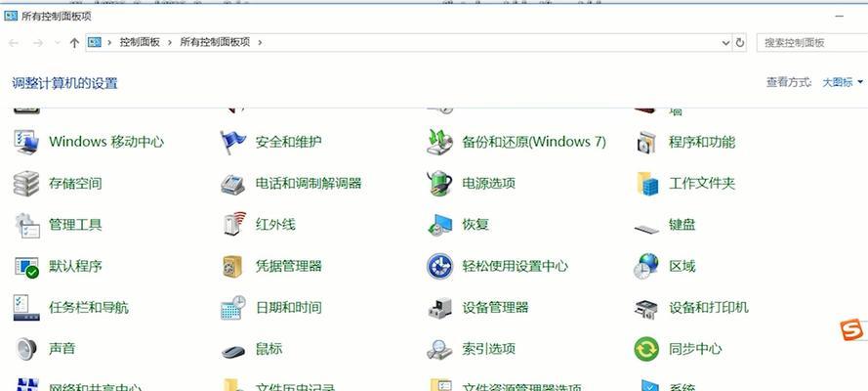The image size is (868, 391).
Task: Open the 索引选项 icon
Action: pyautogui.click(x=440, y=349)
